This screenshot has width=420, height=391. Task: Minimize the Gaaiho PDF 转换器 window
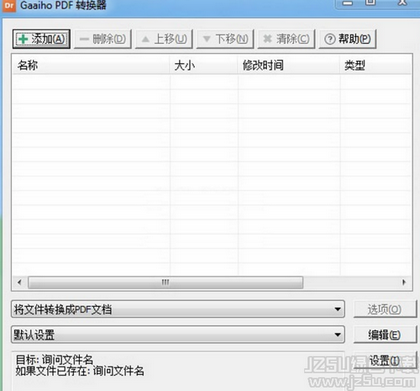[x=347, y=3]
